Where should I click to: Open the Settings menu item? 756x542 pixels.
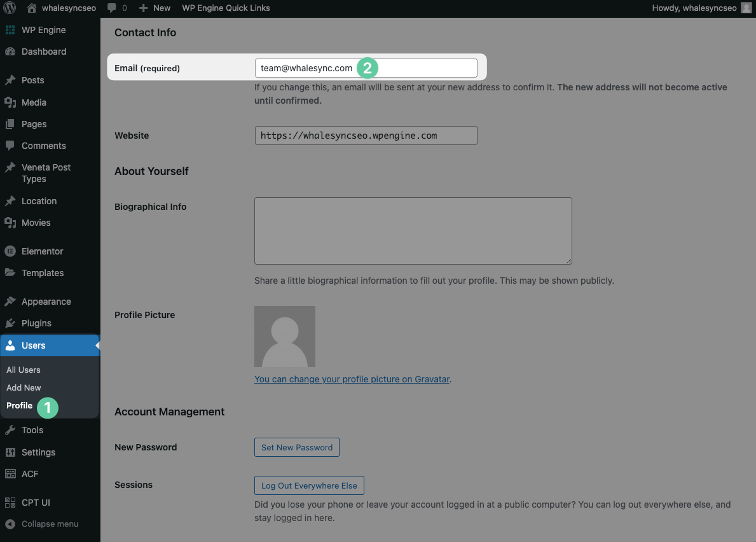[39, 452]
